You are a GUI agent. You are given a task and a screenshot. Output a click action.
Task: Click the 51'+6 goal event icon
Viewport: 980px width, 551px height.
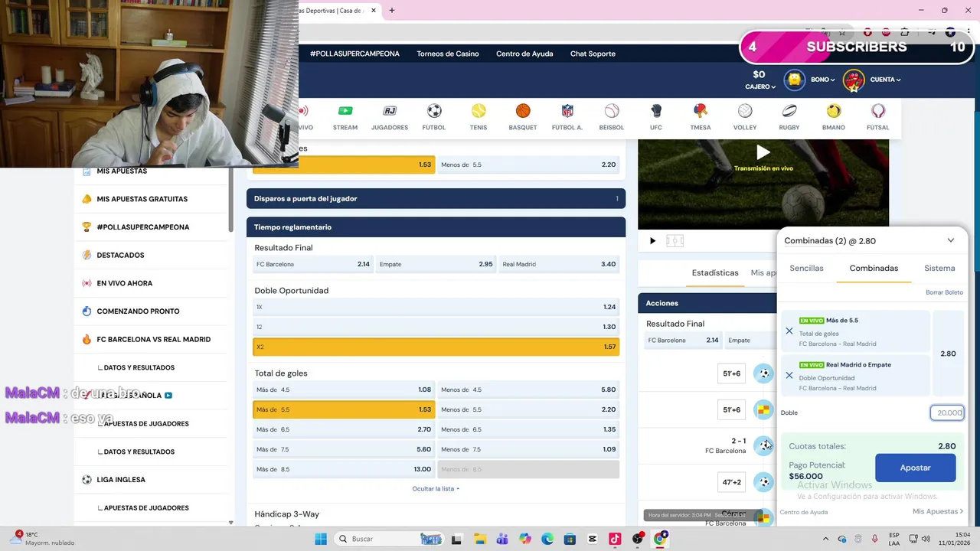pyautogui.click(x=764, y=373)
